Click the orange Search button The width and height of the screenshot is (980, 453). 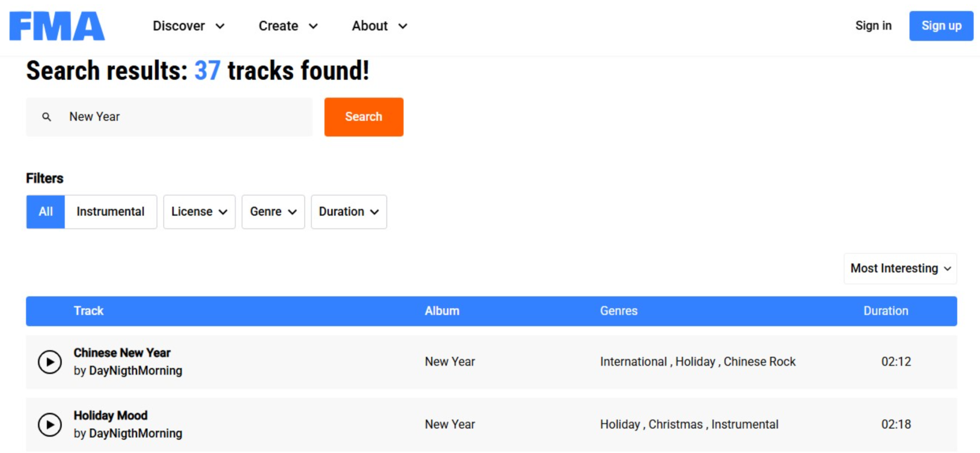click(364, 117)
